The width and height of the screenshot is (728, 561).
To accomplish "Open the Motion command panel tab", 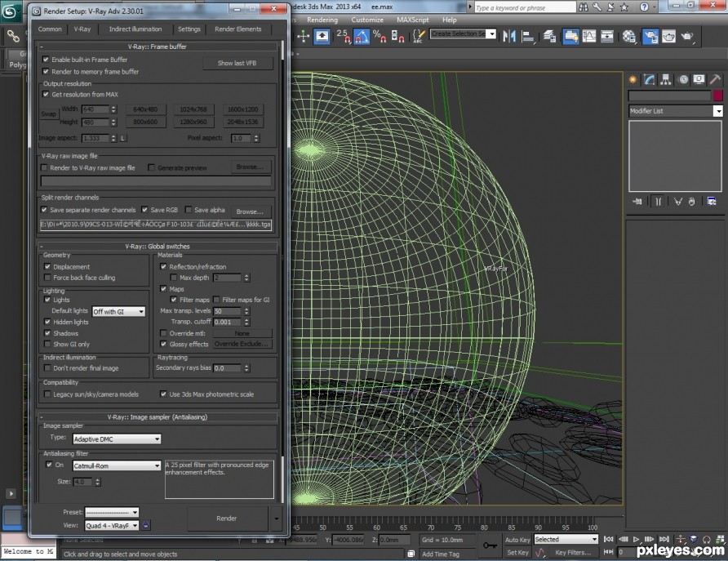I will [683, 80].
